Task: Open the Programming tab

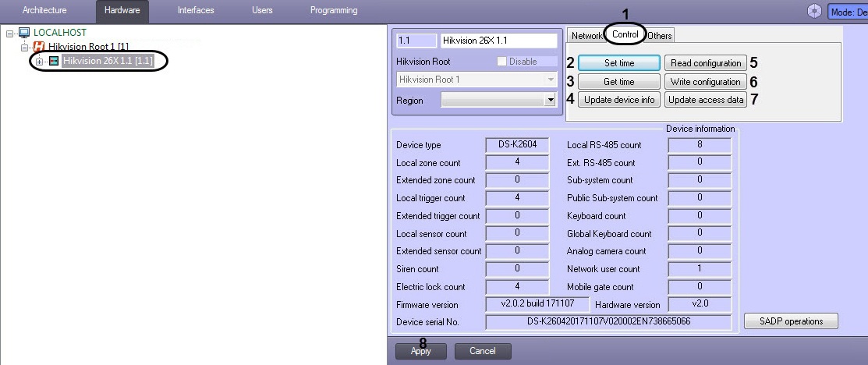Action: [x=334, y=10]
